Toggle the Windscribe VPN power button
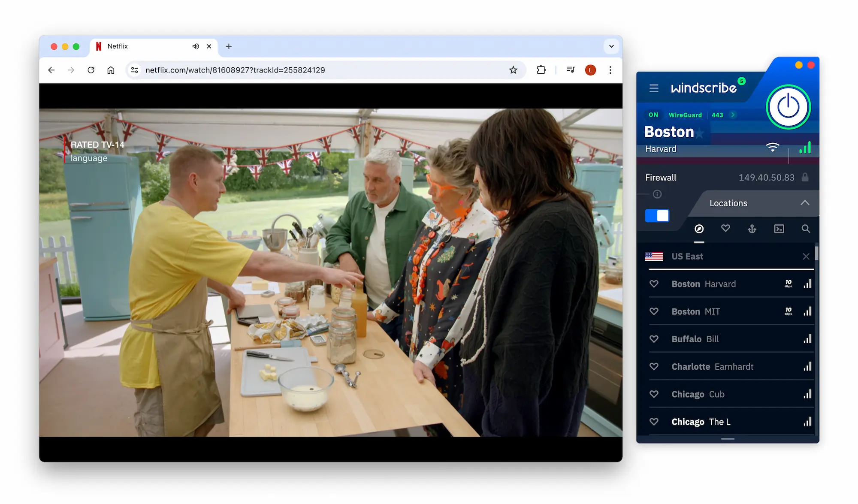The height and width of the screenshot is (504, 858). [788, 107]
